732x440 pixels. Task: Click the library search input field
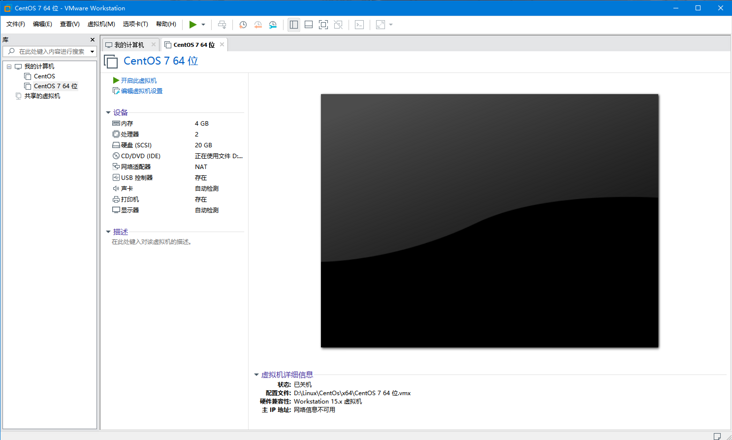(50, 52)
